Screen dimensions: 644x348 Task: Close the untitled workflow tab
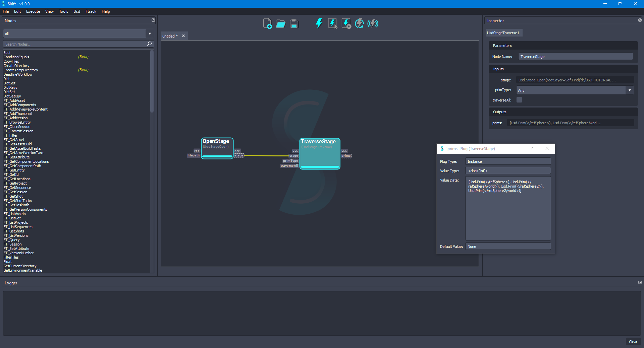point(183,36)
